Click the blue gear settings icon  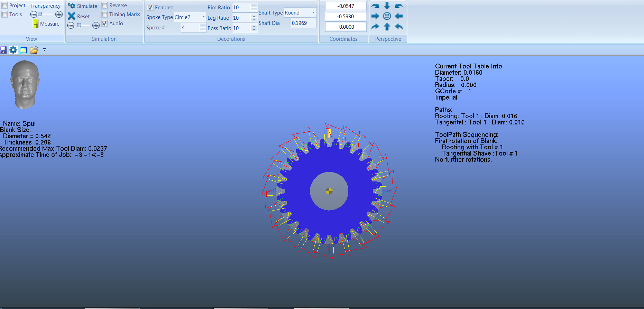point(13,50)
